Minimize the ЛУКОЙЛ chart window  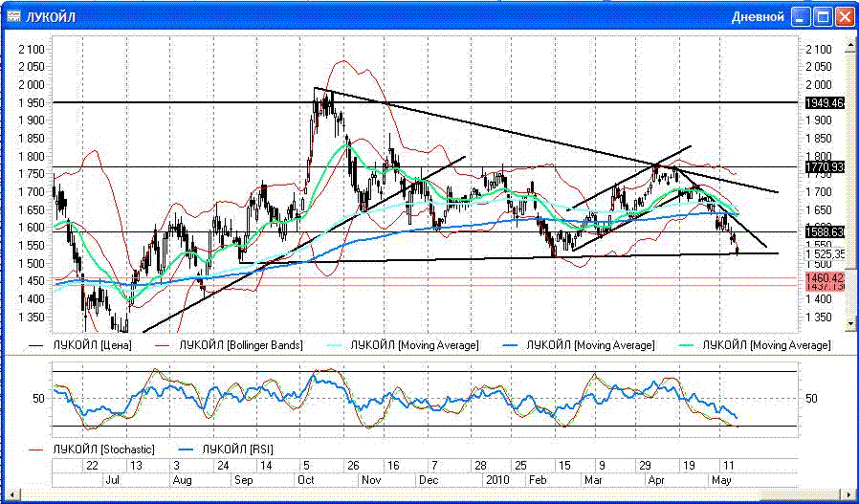coord(802,17)
